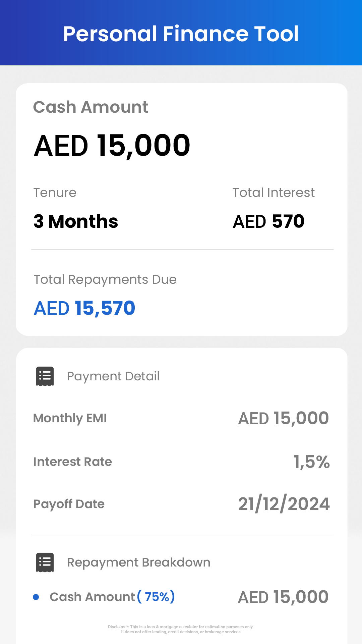Click the Personal Finance Tool header title
The image size is (362, 644).
pos(181,34)
